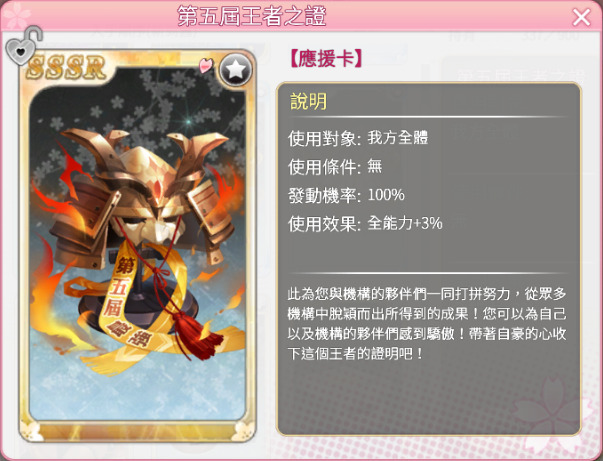The width and height of the screenshot is (603, 461).
Task: Click the 【應援卡】 card type label
Action: click(325, 59)
